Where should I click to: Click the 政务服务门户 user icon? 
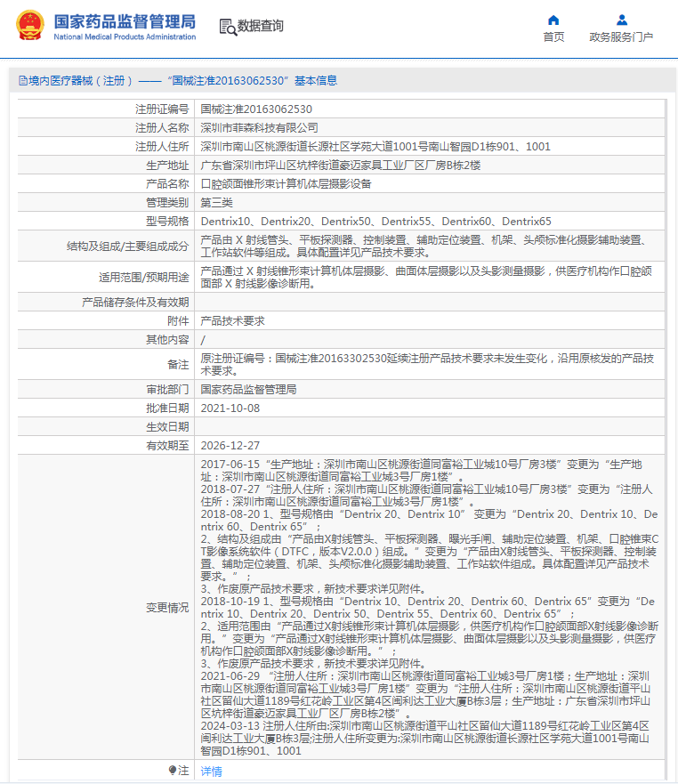coord(621,20)
